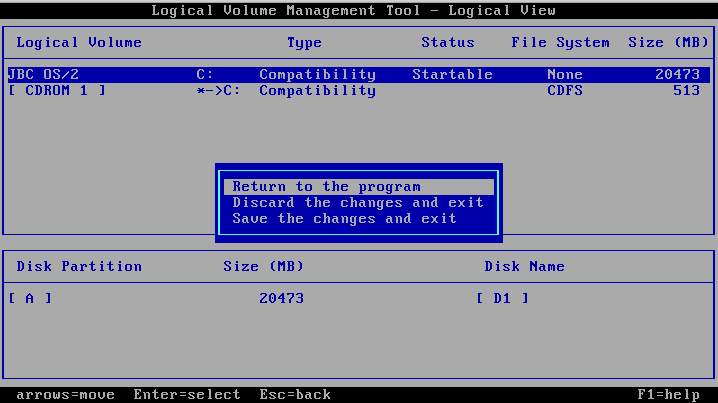This screenshot has width=718, height=403.
Task: Click the Disk Partition column header
Action: (x=79, y=267)
